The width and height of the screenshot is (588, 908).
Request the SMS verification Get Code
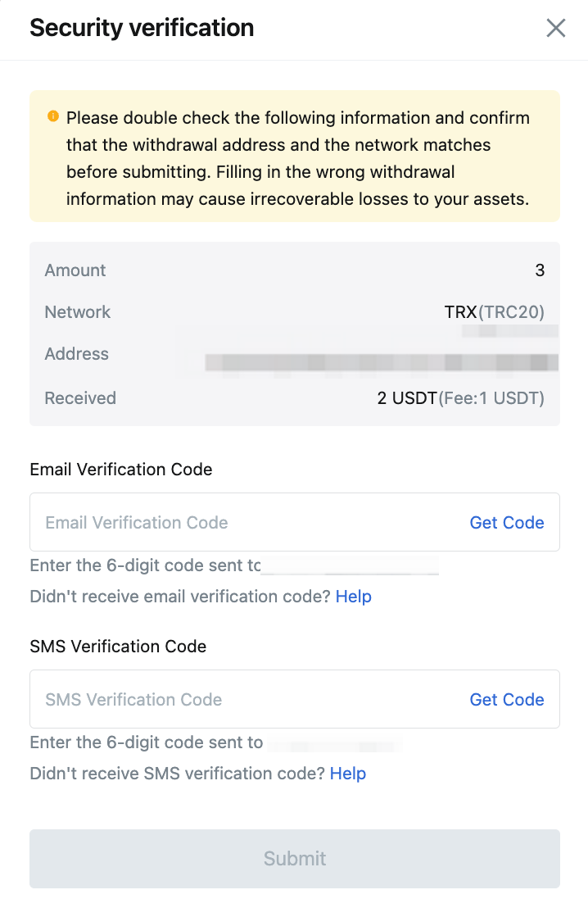[506, 700]
